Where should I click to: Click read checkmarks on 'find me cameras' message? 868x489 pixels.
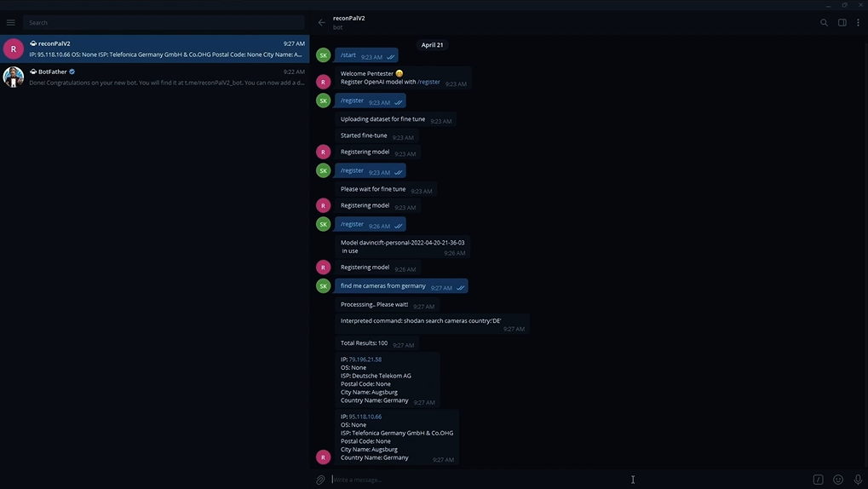(461, 288)
